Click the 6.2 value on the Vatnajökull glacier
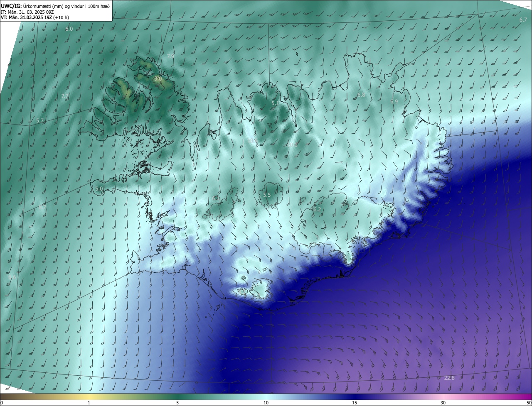This screenshot has height=406, width=532. (317, 210)
